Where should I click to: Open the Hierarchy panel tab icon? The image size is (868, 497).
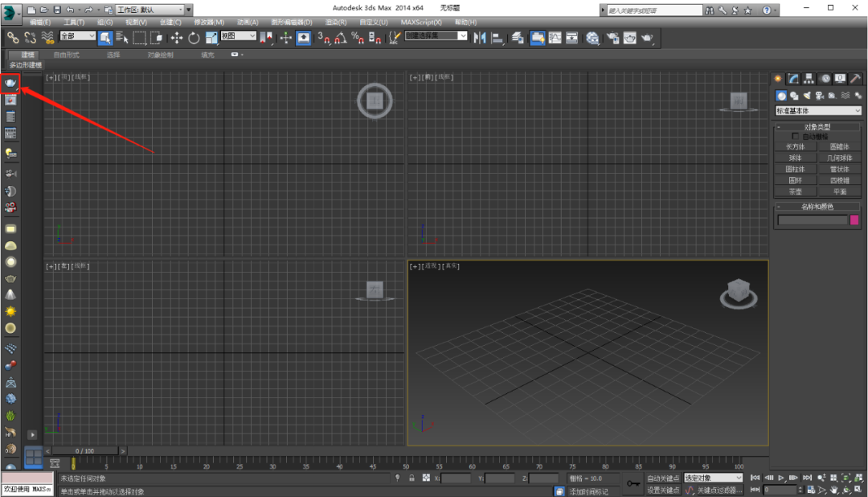click(x=809, y=79)
